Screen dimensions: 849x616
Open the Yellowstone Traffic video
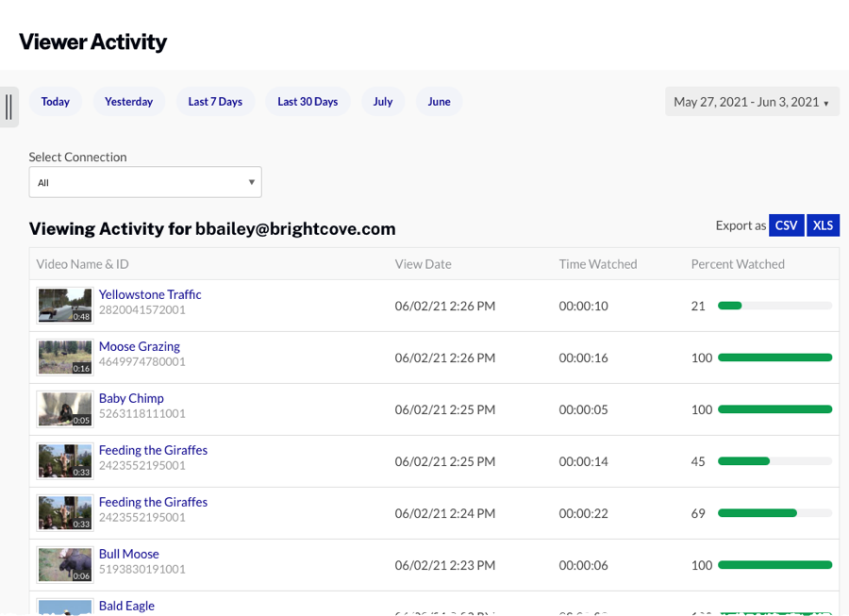150,294
